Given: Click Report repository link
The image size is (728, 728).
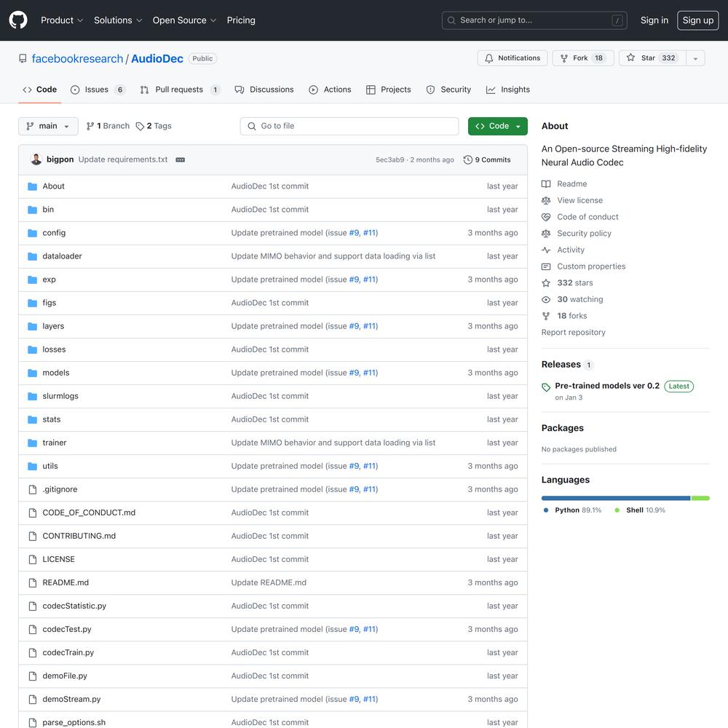Looking at the screenshot, I should pos(574,333).
